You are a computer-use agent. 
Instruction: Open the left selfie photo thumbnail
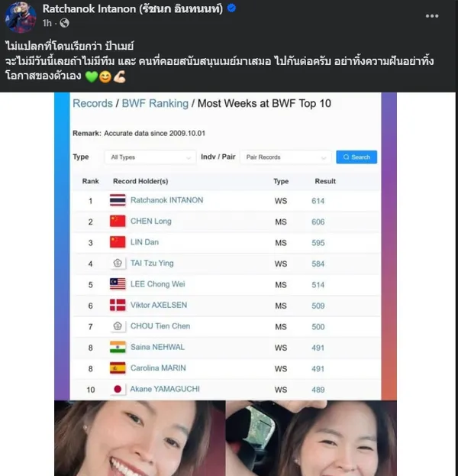pyautogui.click(x=140, y=438)
